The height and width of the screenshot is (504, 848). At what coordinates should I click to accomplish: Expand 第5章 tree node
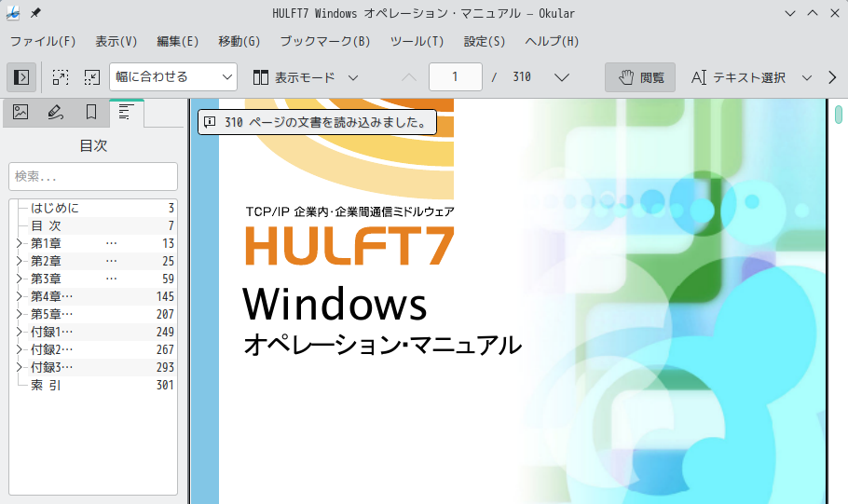coord(19,314)
